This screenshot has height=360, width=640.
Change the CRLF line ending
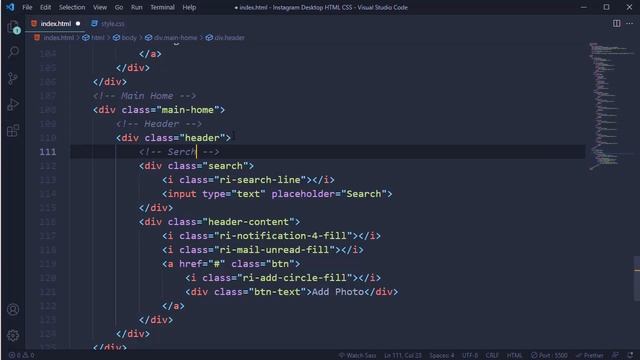pyautogui.click(x=492, y=355)
